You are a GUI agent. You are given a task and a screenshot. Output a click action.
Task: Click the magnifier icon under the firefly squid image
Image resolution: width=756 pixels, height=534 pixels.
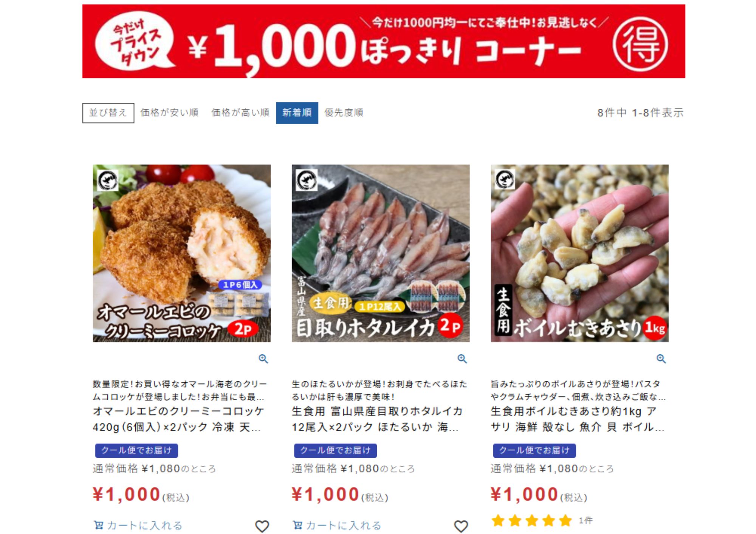462,358
